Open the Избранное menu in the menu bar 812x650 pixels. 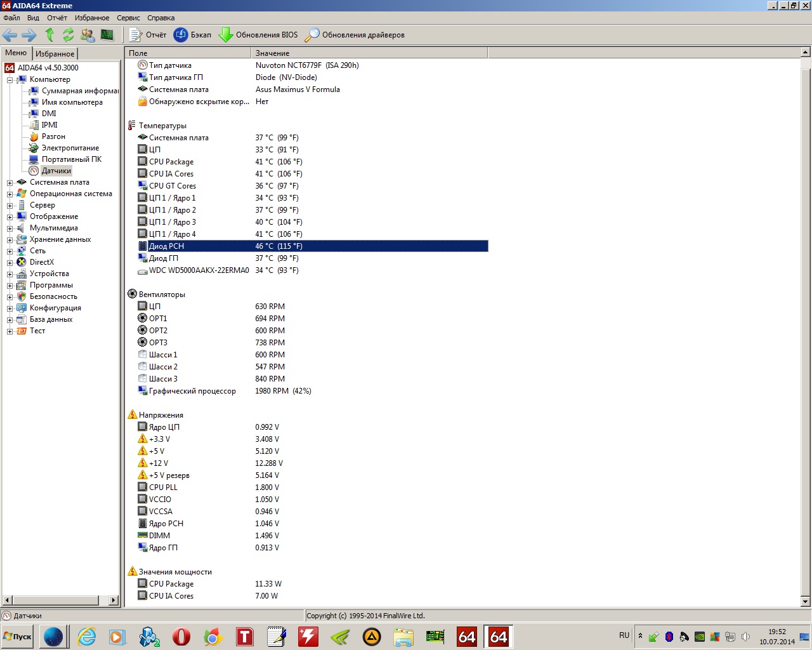pyautogui.click(x=92, y=18)
